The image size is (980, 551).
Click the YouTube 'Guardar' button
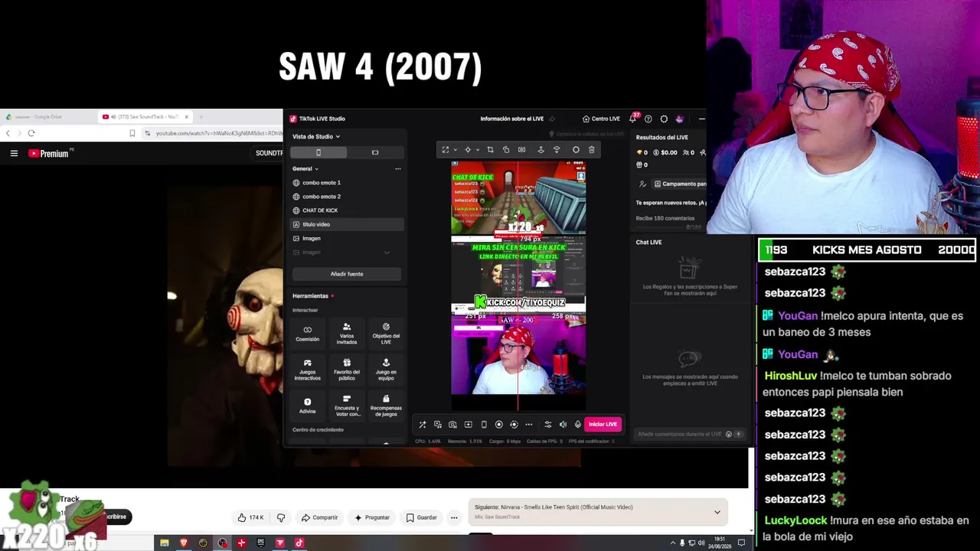pyautogui.click(x=421, y=517)
